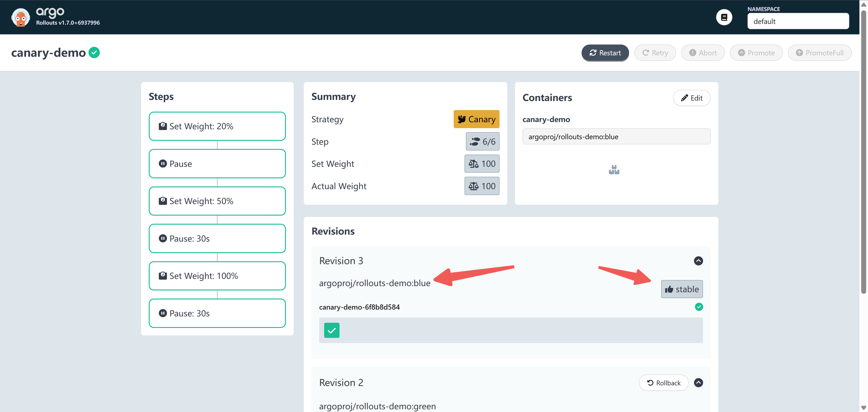Select the Set Weight: 100% step
The image size is (868, 412).
pyautogui.click(x=217, y=276)
